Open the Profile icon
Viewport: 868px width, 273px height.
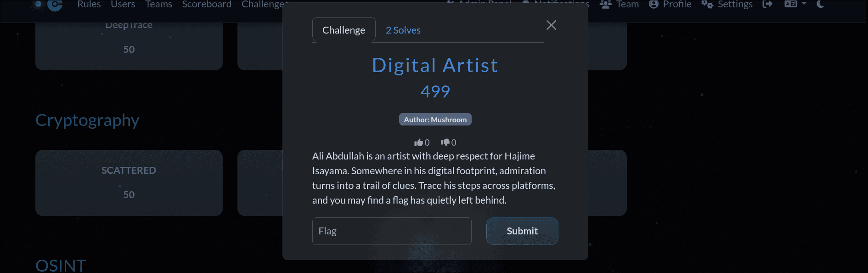coord(654,4)
